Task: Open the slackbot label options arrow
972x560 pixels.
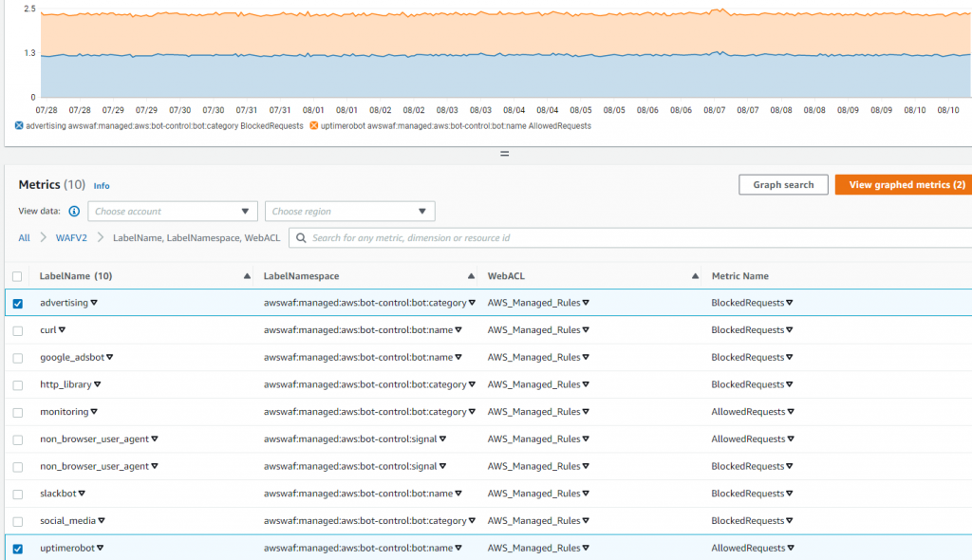Action: 82,494
